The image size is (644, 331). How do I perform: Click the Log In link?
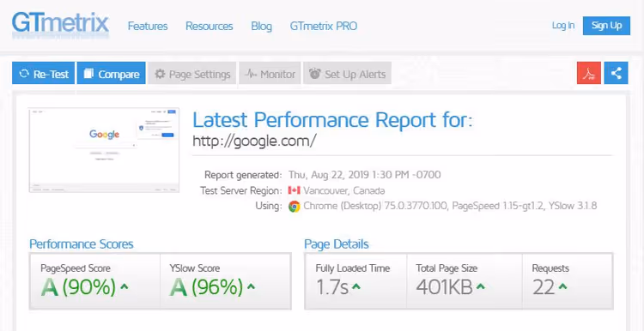[563, 26]
